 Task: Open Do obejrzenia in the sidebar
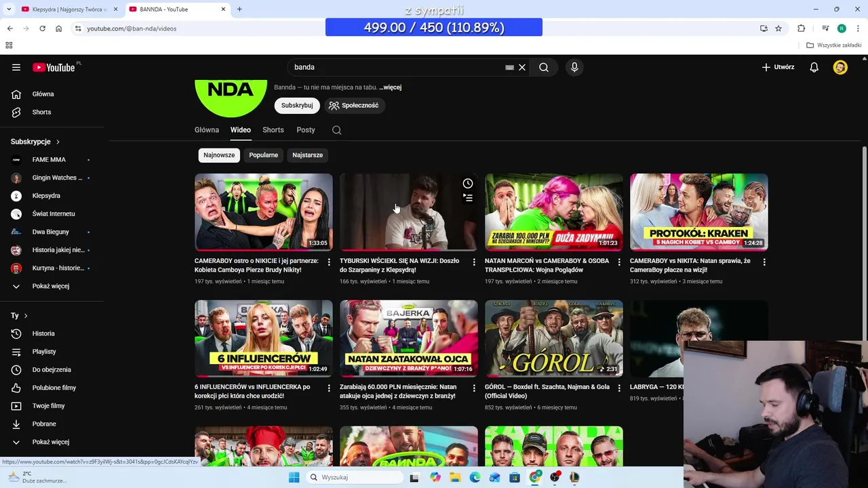pos(51,369)
